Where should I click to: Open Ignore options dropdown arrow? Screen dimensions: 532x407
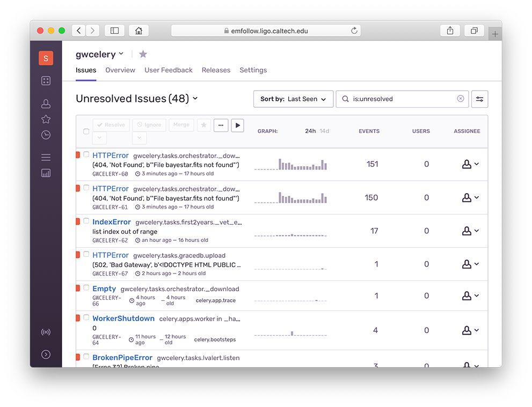click(140, 138)
